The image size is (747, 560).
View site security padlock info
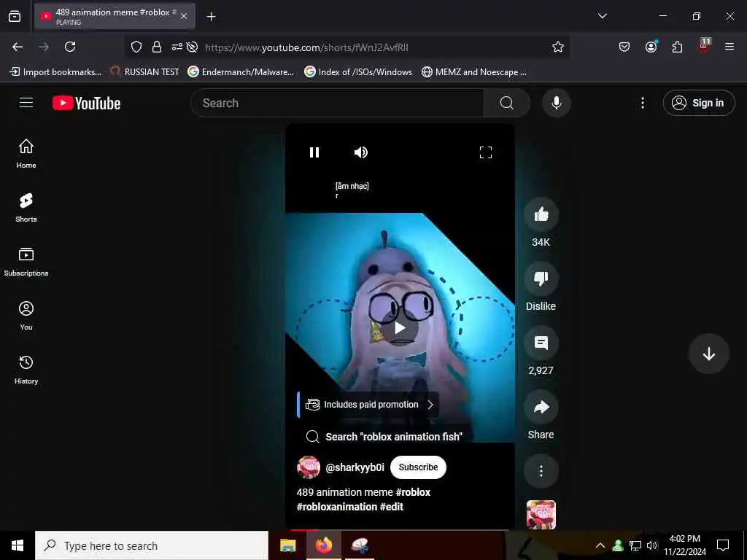pyautogui.click(x=156, y=47)
